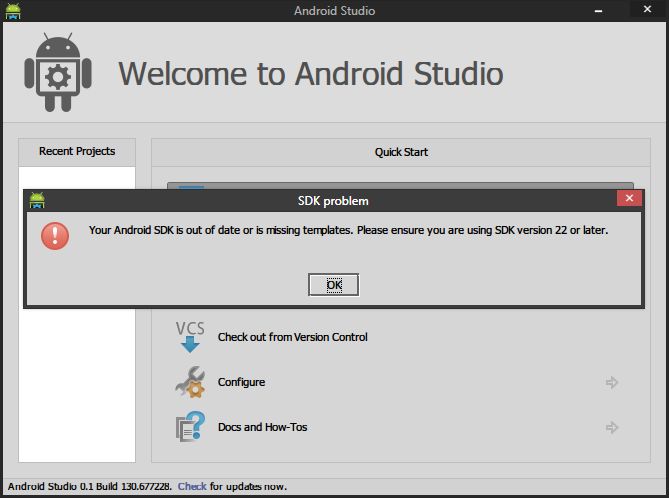The height and width of the screenshot is (498, 669).
Task: Click the SDK problem dialog title
Action: click(333, 201)
